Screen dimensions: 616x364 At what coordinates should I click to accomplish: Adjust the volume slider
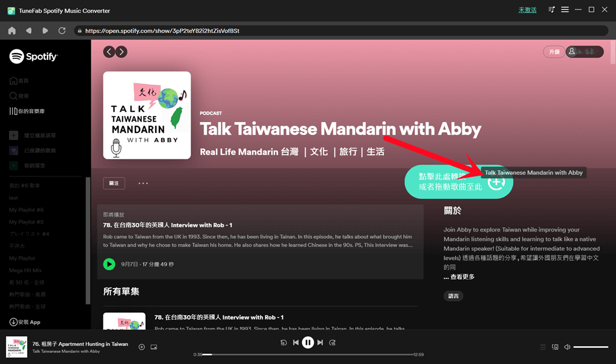[x=591, y=347]
